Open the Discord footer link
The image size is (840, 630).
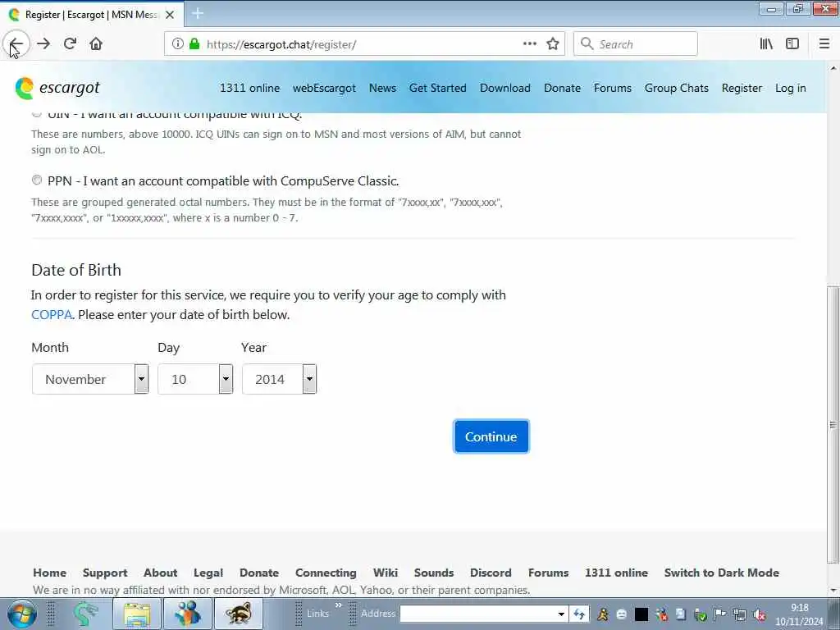(x=491, y=572)
